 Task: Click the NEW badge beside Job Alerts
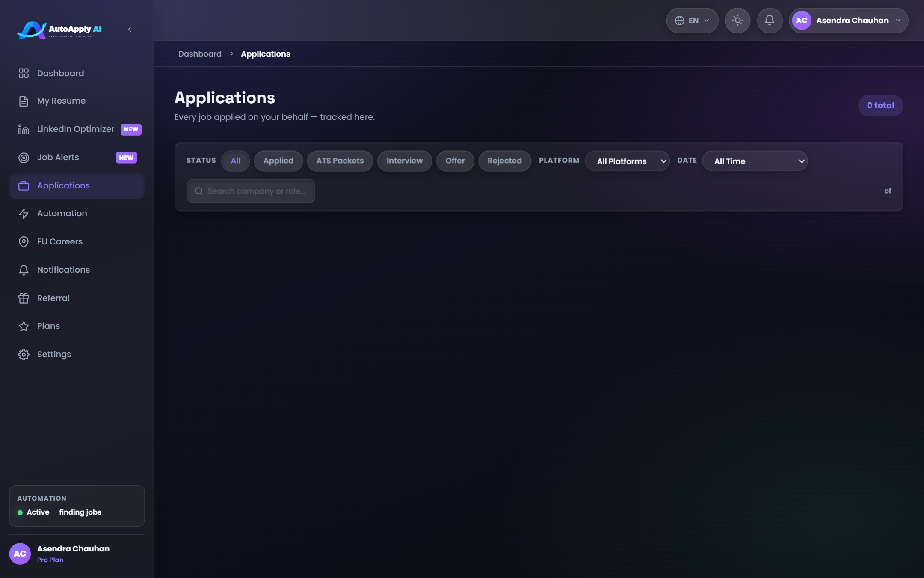126,158
